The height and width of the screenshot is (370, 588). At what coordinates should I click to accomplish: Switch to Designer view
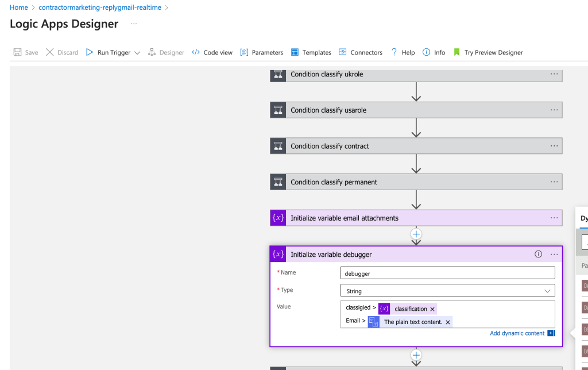(166, 52)
